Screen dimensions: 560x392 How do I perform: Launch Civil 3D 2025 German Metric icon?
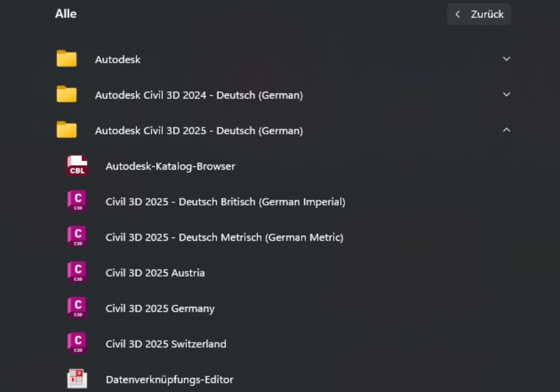click(77, 237)
